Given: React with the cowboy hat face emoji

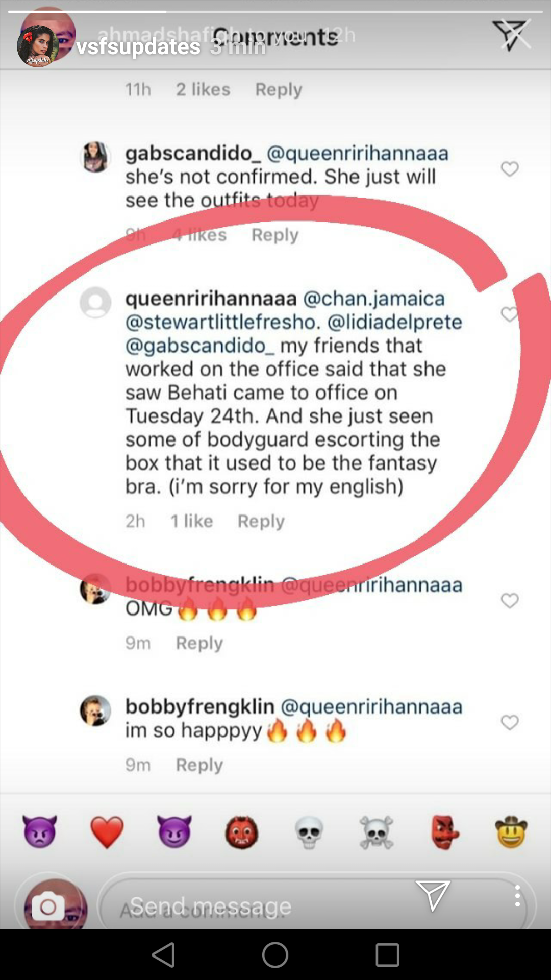Looking at the screenshot, I should (x=511, y=832).
